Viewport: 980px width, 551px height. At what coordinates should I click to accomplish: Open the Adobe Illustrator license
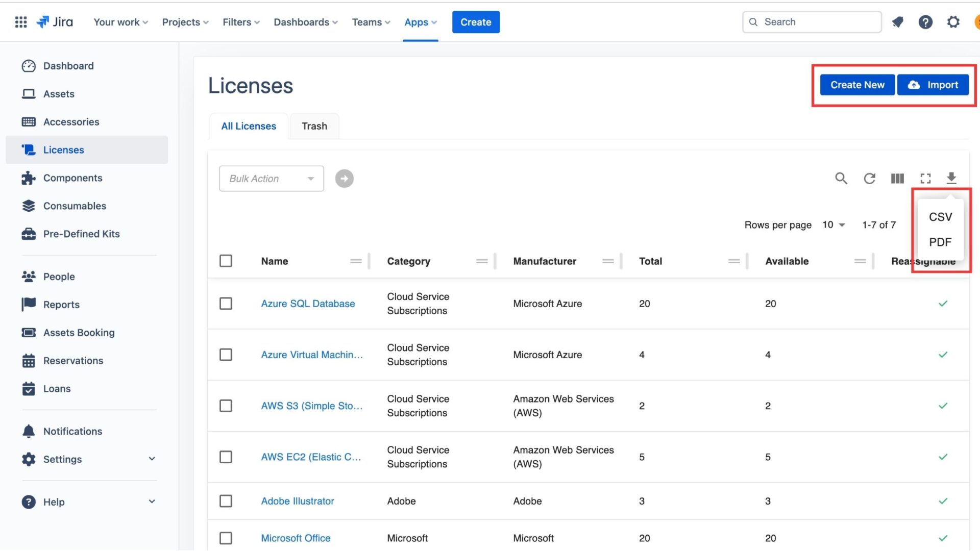[x=298, y=501]
